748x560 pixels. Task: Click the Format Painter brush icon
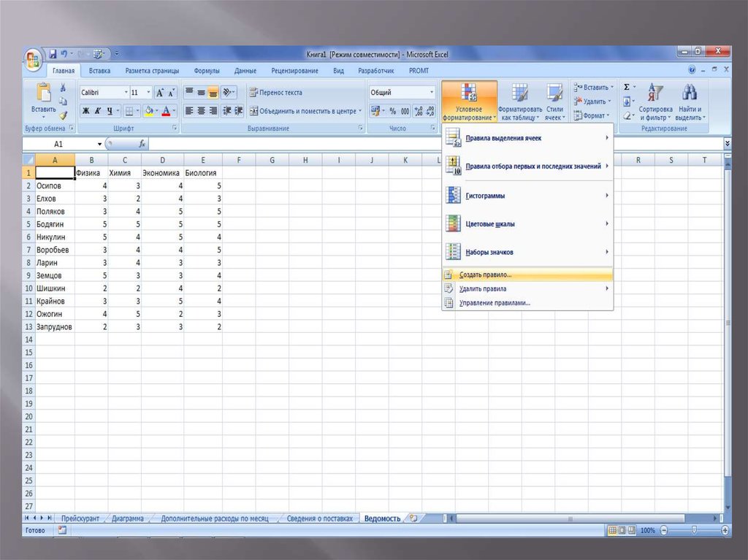click(x=63, y=115)
